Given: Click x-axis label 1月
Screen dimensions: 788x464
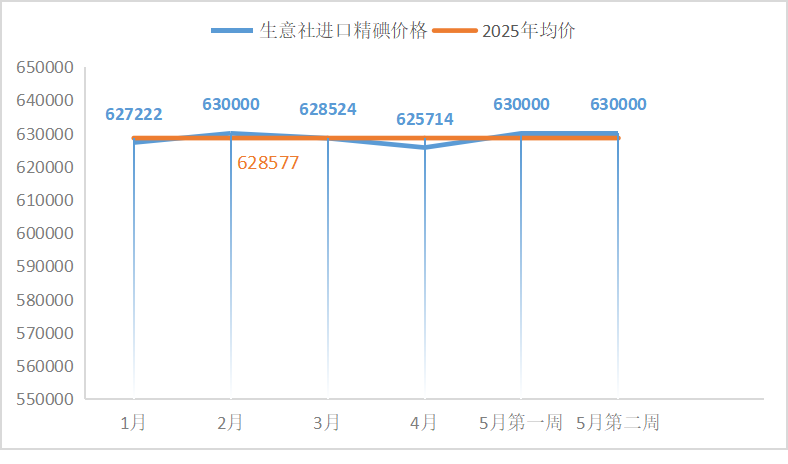Looking at the screenshot, I should (133, 423).
